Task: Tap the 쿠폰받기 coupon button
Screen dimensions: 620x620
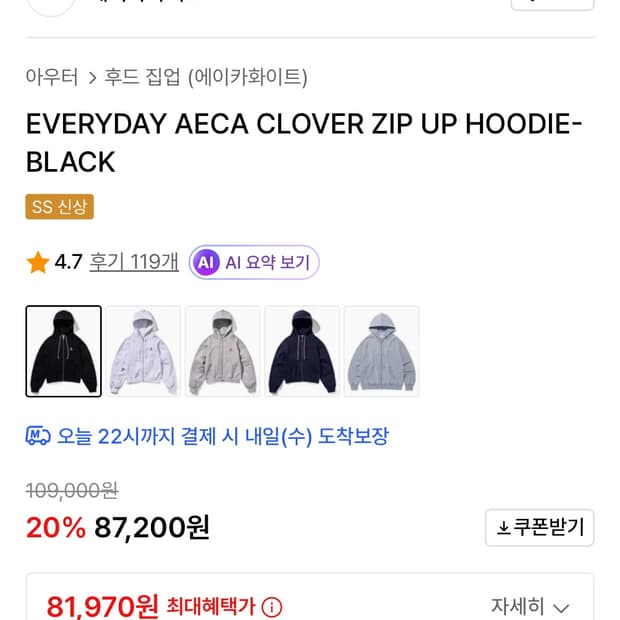Action: [x=539, y=527]
